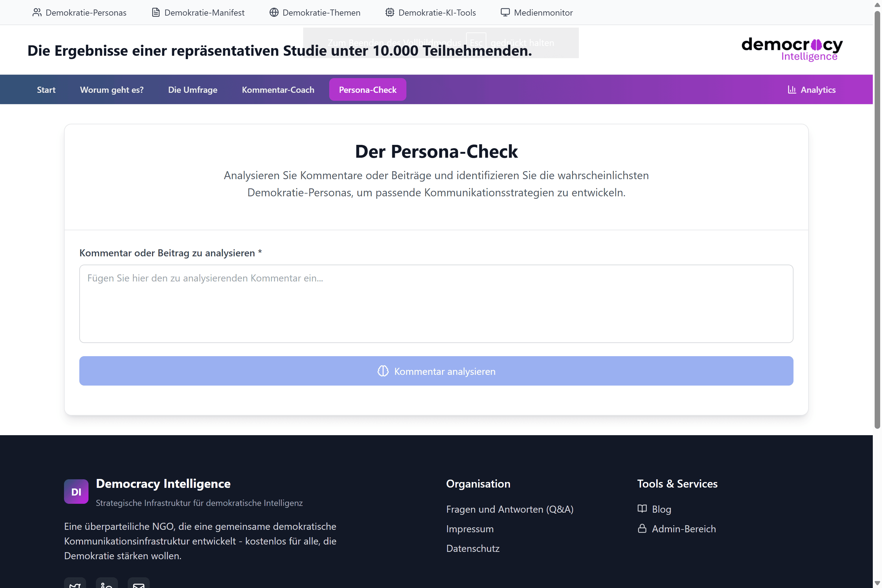Image resolution: width=882 pixels, height=588 pixels.
Task: Open the Demokratie-Manifest link
Action: coord(198,12)
